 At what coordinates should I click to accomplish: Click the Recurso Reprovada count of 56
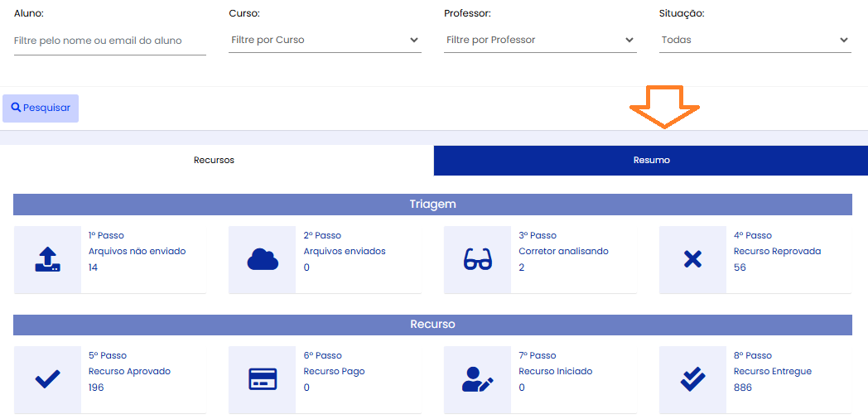pos(740,267)
